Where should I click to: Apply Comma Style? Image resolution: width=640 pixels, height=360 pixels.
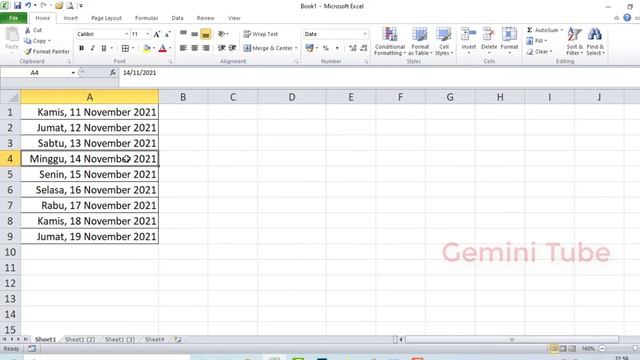[x=337, y=48]
